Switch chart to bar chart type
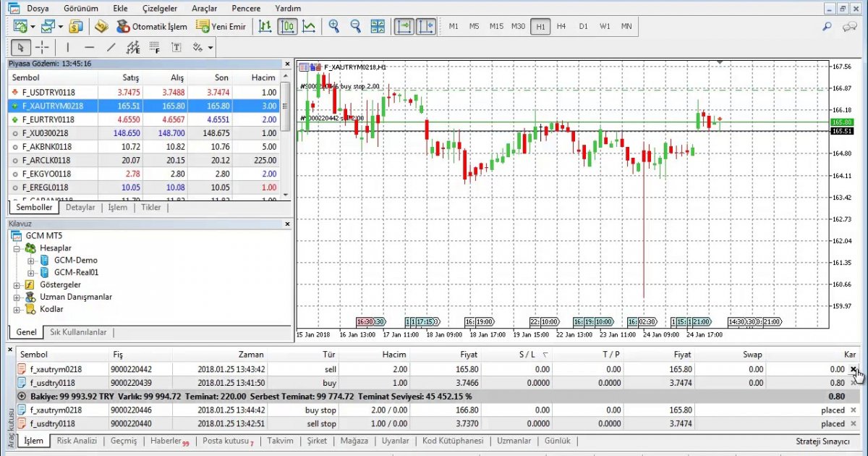868x456 pixels. (265, 27)
